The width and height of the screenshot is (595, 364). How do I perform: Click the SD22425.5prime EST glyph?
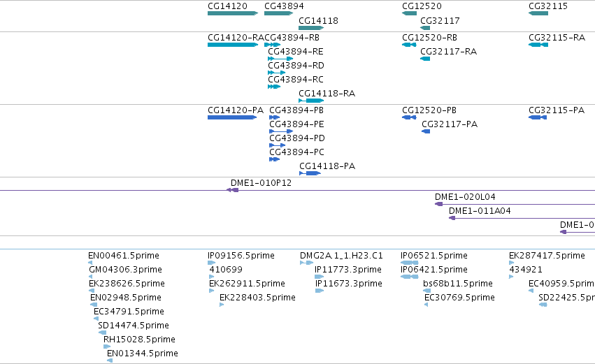pos(543,305)
